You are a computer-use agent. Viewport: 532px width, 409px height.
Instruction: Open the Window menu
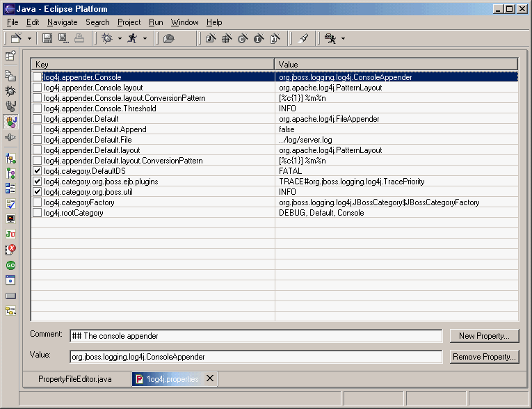pyautogui.click(x=184, y=22)
